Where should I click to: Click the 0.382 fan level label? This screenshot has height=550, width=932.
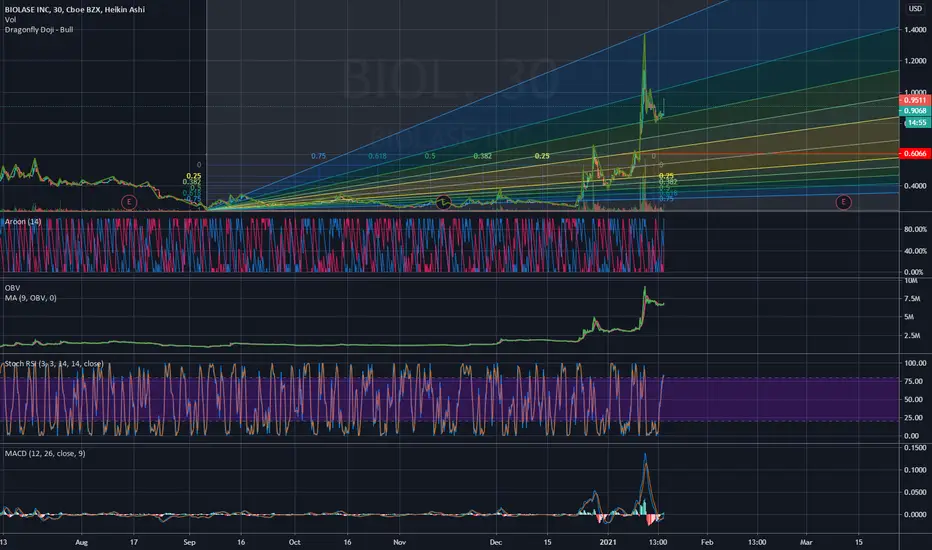coord(483,156)
